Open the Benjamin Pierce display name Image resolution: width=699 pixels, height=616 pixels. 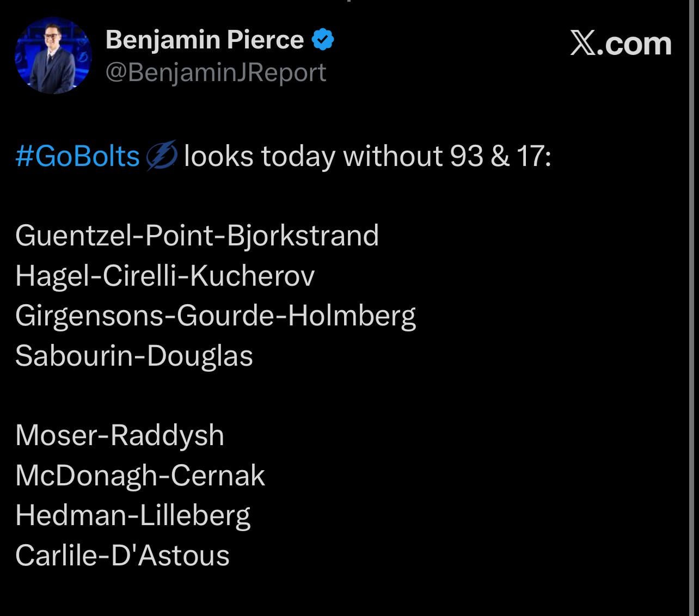click(x=205, y=40)
